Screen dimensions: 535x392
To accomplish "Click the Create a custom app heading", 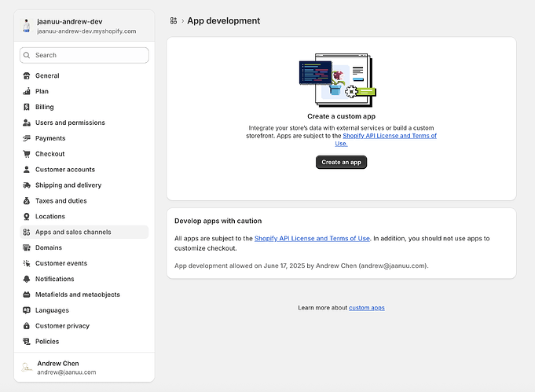I will click(341, 116).
